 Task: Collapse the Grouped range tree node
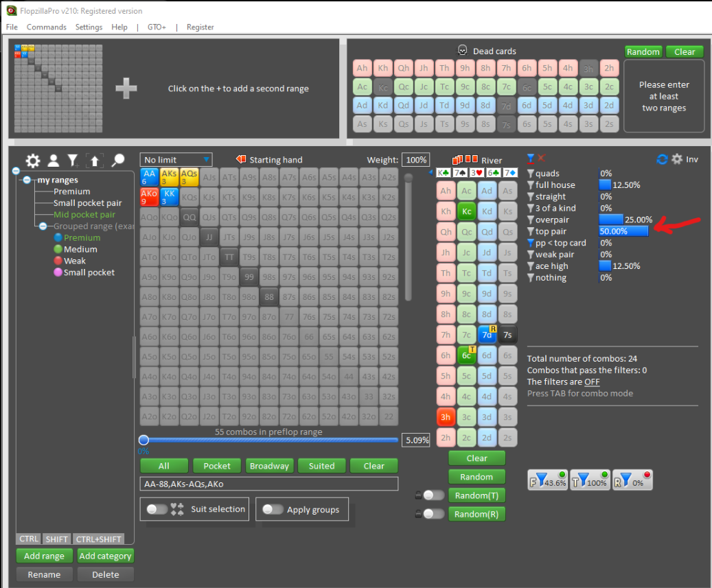click(43, 226)
